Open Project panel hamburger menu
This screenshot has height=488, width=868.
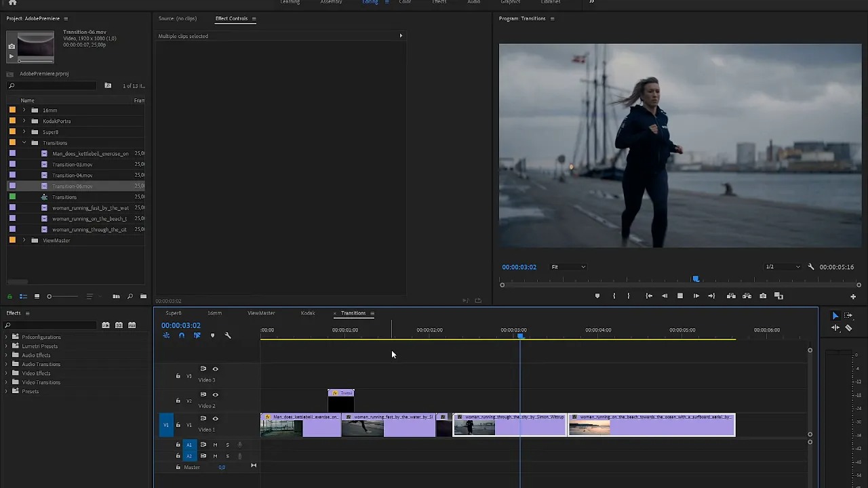[66, 18]
